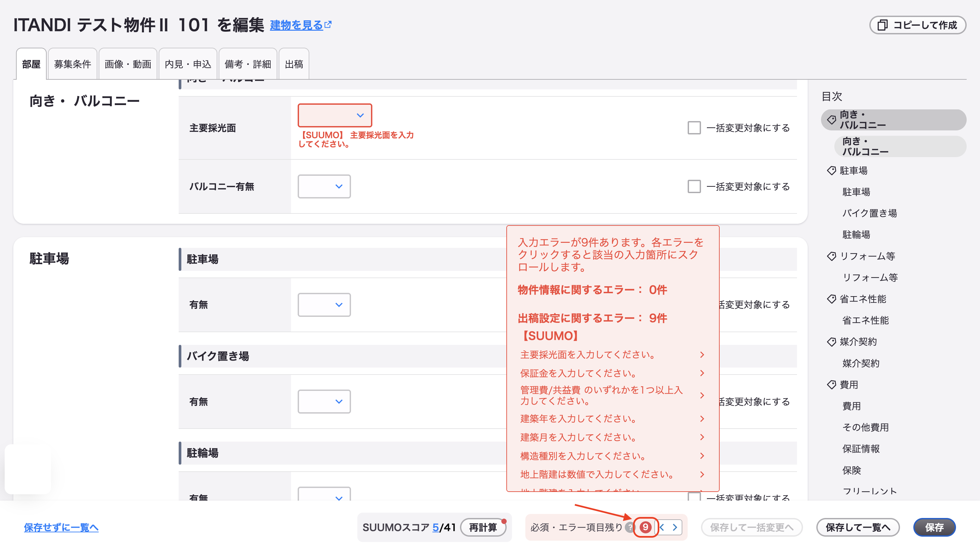Click the red 9 error count badge
Image resolution: width=980 pixels, height=554 pixels.
tap(645, 527)
